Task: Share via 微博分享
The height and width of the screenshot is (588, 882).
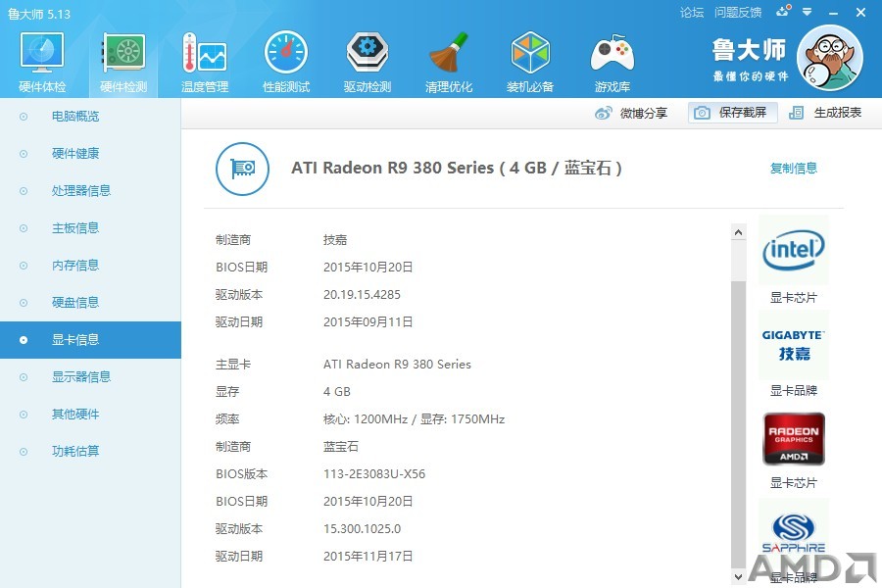Action: pos(631,113)
